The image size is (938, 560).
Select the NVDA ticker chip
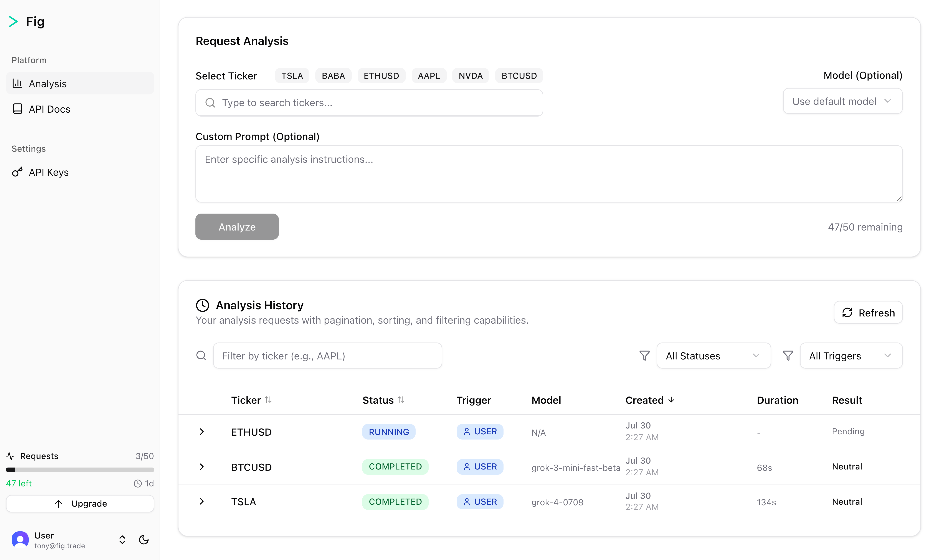(471, 76)
